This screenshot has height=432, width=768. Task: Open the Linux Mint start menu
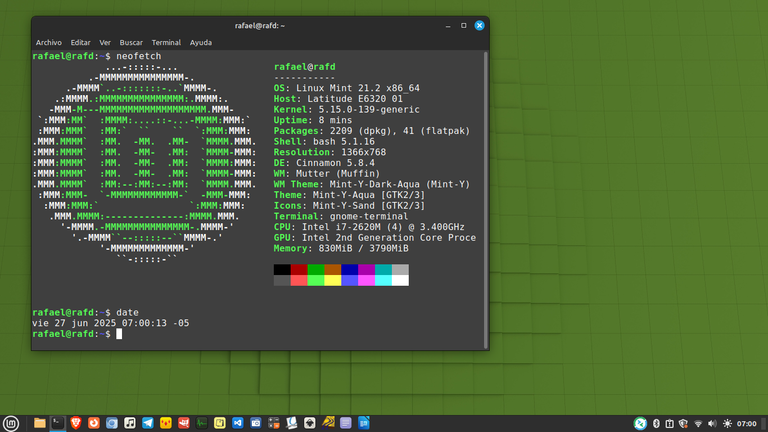[11, 423]
